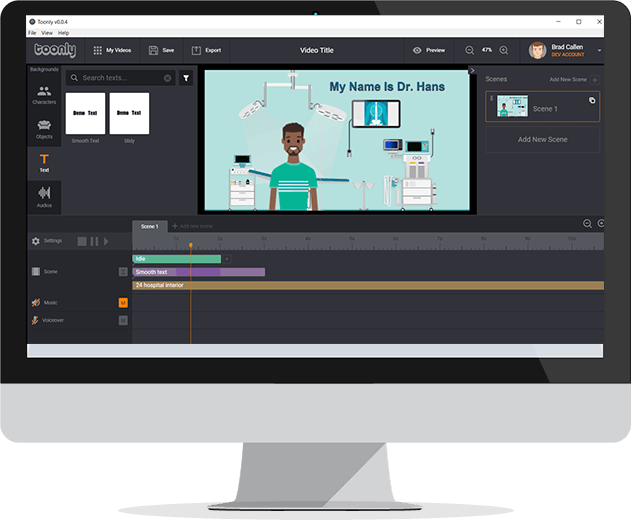Select the Slidy text thumbnail
This screenshot has width=631, height=520.
pyautogui.click(x=129, y=113)
